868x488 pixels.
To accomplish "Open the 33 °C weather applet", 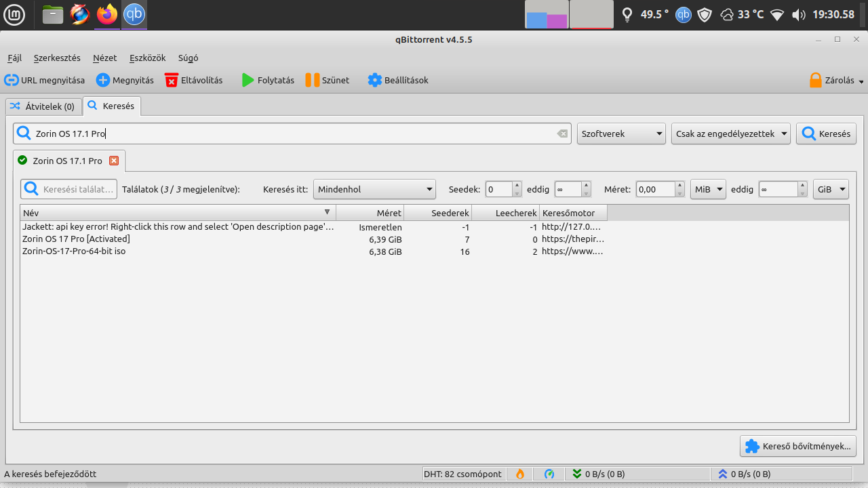I will tap(742, 14).
